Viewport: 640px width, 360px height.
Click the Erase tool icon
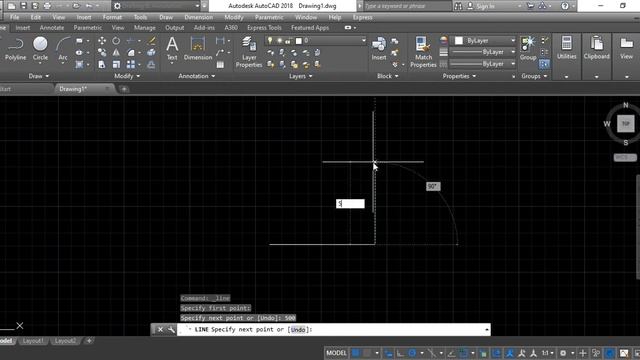[151, 41]
